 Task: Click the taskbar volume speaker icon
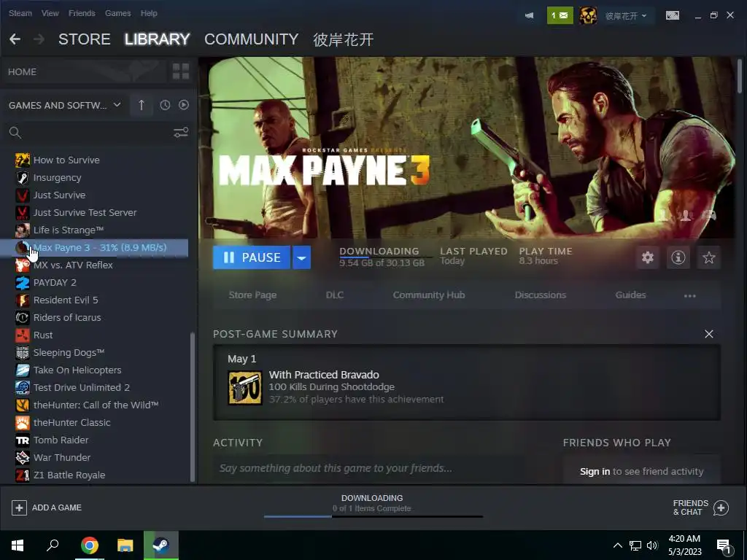652,545
